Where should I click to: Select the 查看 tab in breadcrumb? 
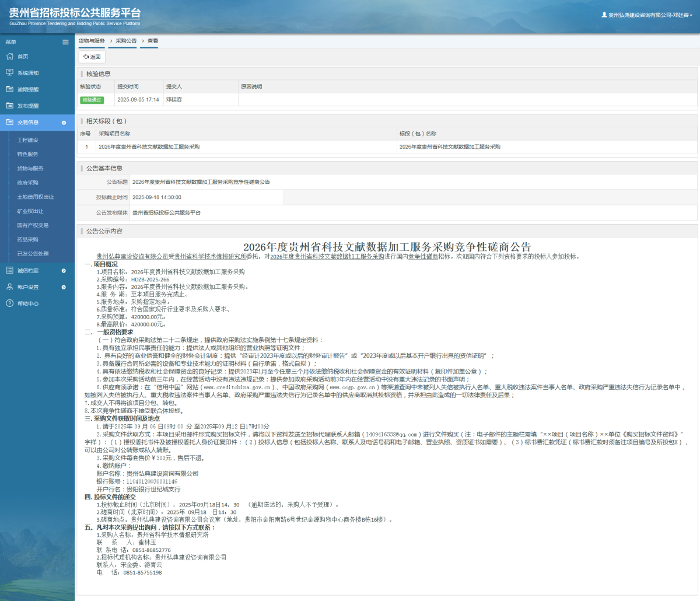153,41
